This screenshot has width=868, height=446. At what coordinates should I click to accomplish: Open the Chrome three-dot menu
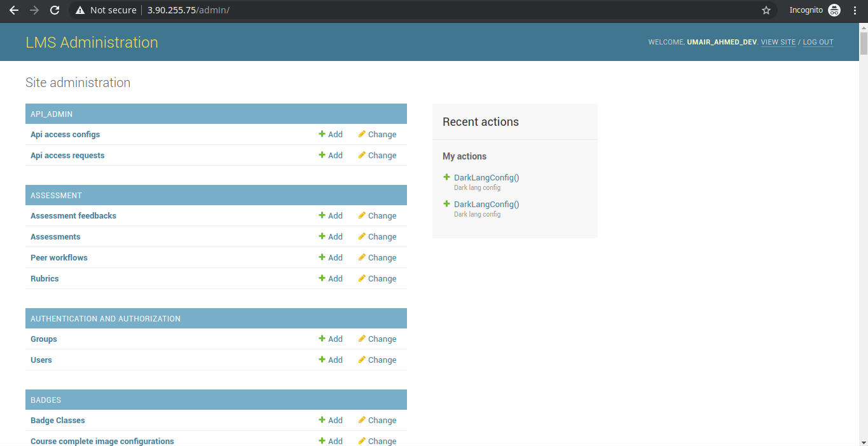click(855, 10)
